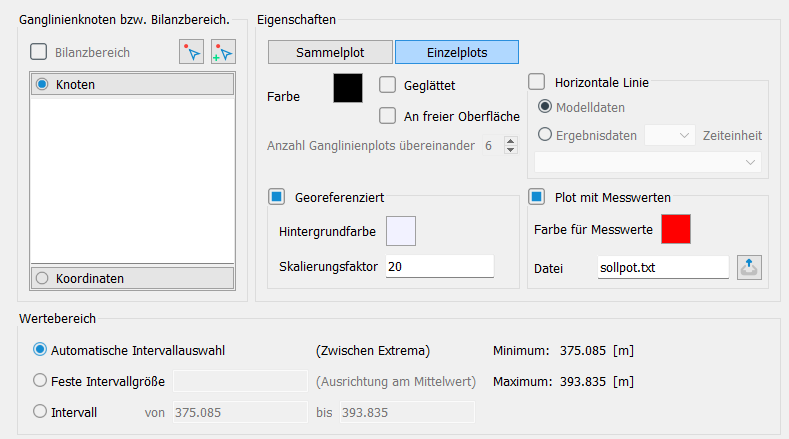Uncheck the Georeferenziert checkbox

point(276,196)
